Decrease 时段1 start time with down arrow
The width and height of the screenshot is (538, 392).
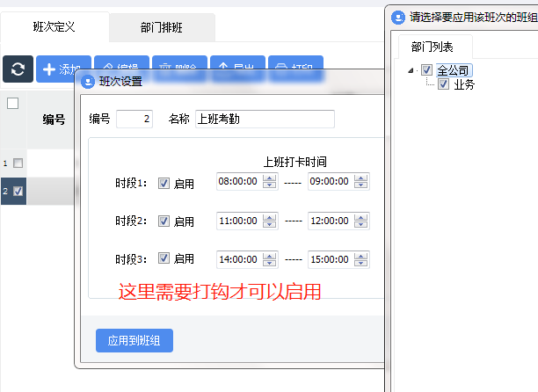coord(269,185)
